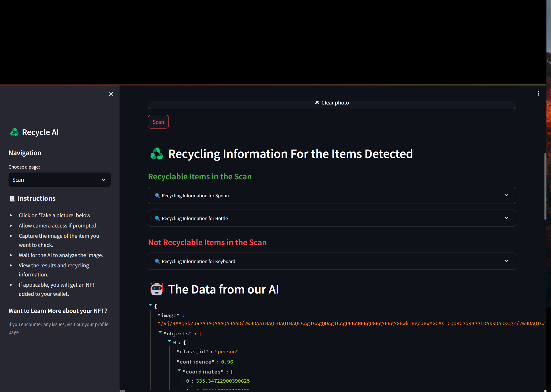Collapse JSON object index 0 node
The height and width of the screenshot is (392, 551).
[170, 341]
